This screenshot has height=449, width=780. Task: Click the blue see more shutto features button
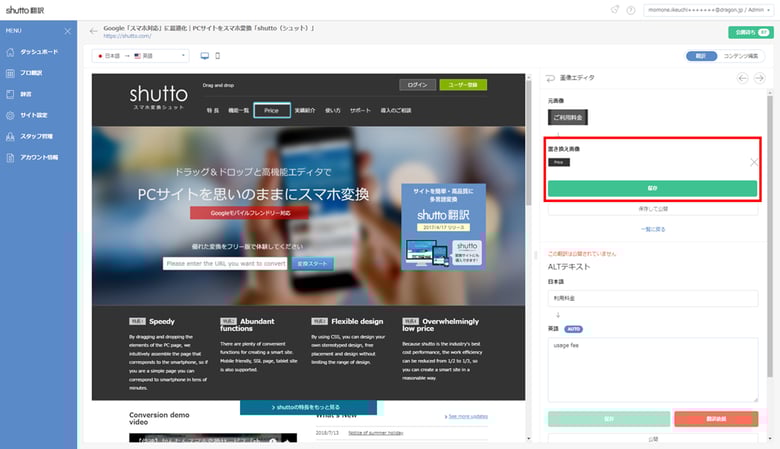coord(308,407)
